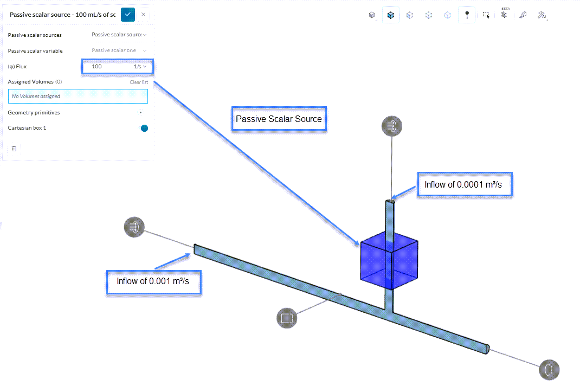The width and height of the screenshot is (580, 392).
Task: Expand the Passive scalar variable dropdown
Action: coord(119,50)
